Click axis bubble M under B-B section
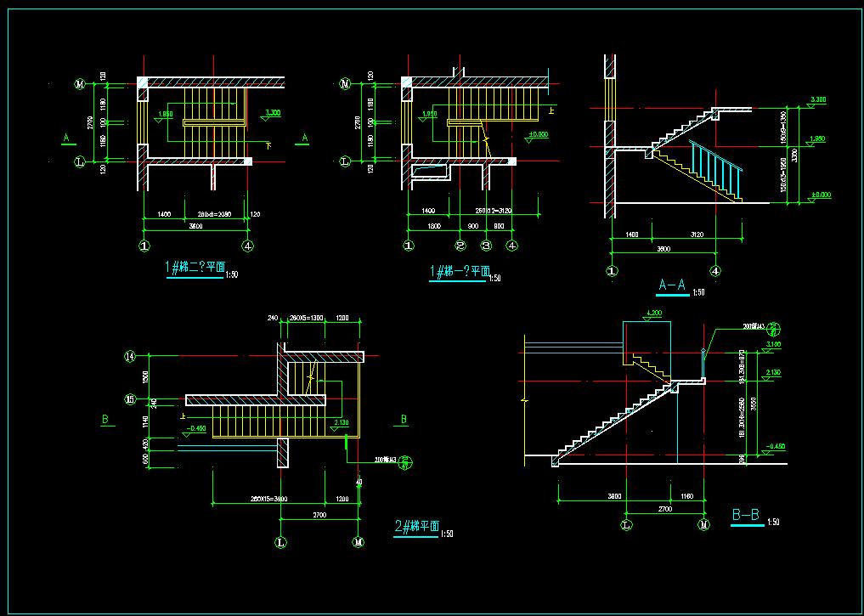Viewport: 864px width, 616px height. pos(703,527)
